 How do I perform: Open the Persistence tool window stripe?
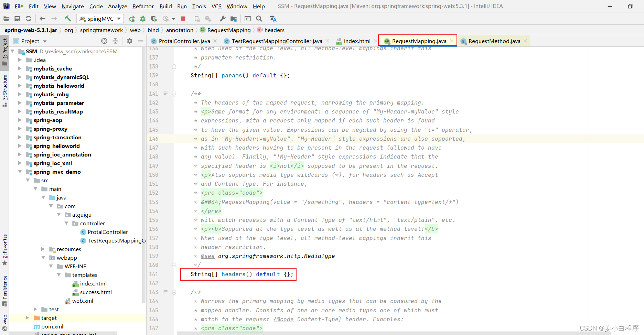click(4, 291)
